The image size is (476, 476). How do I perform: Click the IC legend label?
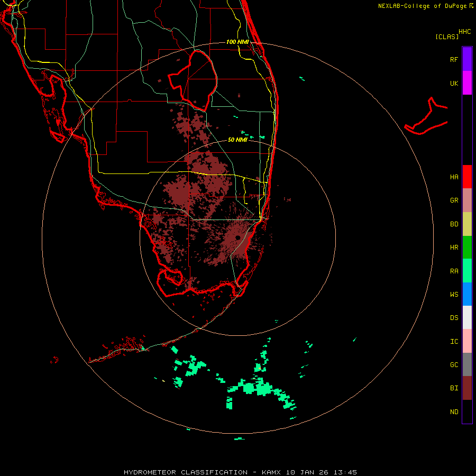pyautogui.click(x=454, y=342)
